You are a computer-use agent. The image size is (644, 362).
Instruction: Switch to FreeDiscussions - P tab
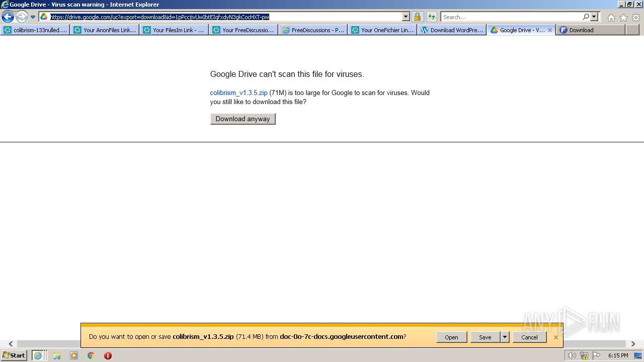(x=313, y=30)
